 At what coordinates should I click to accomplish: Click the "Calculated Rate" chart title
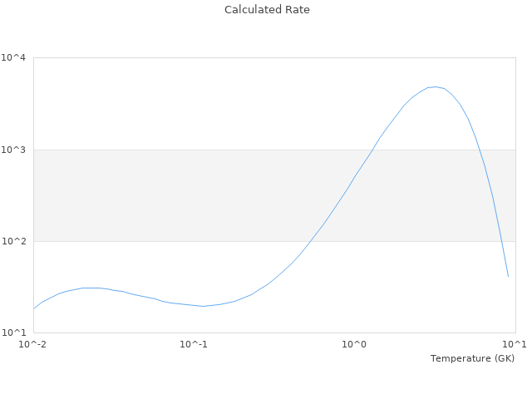click(x=267, y=10)
